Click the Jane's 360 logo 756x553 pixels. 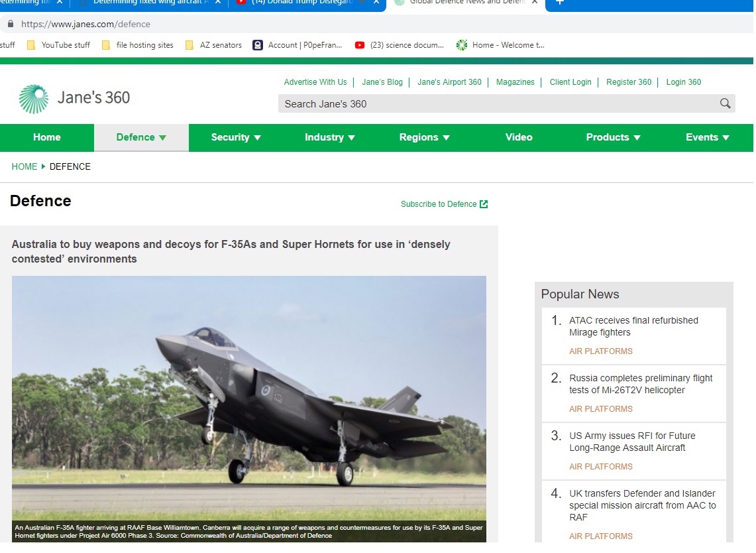(x=74, y=98)
